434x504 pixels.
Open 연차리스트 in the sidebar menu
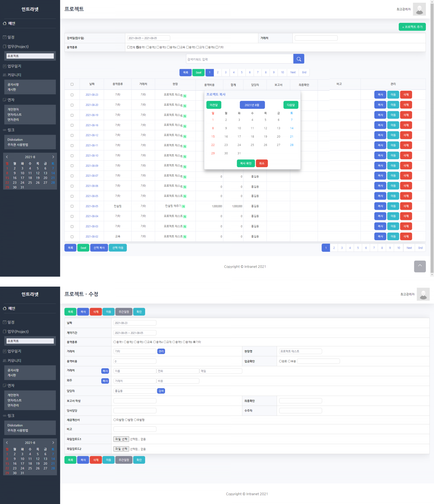(14, 115)
